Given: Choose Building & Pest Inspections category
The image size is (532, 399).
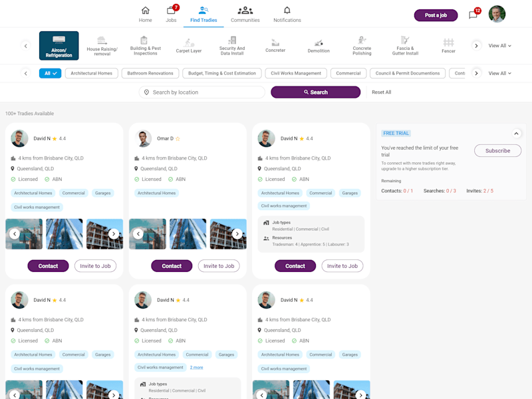Looking at the screenshot, I should click(x=145, y=46).
